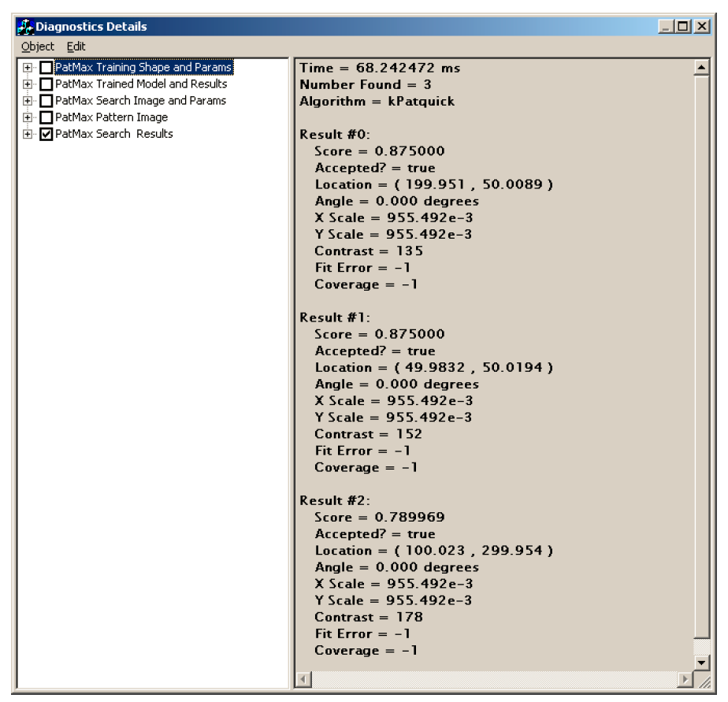Click the Diagnostics Details title bar icon
This screenshot has height=702, width=728.
click(x=25, y=28)
